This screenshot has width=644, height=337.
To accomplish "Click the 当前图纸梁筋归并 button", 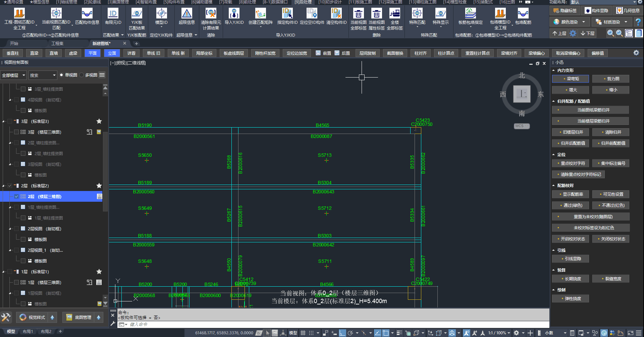I will coord(591,110).
